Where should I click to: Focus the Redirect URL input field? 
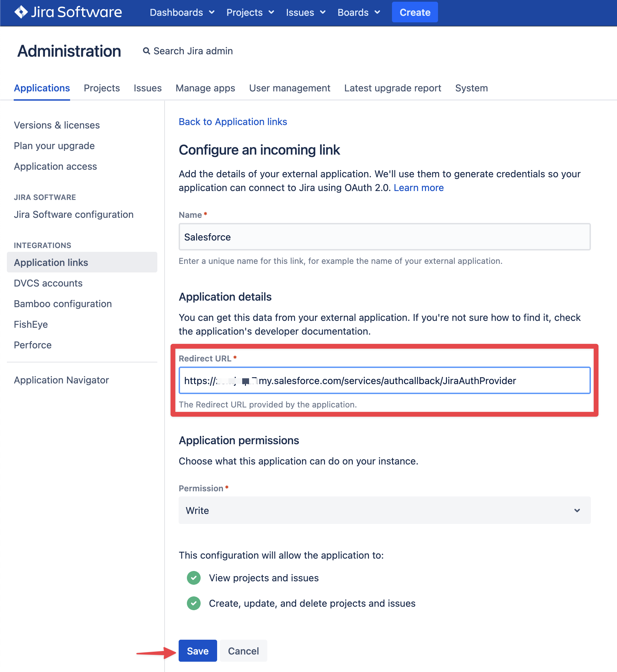pyautogui.click(x=384, y=381)
